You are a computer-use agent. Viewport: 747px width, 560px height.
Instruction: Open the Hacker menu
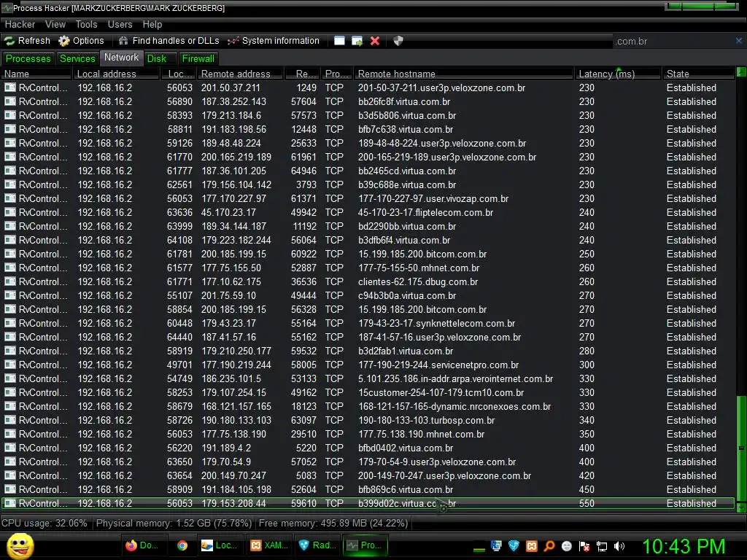(x=20, y=24)
